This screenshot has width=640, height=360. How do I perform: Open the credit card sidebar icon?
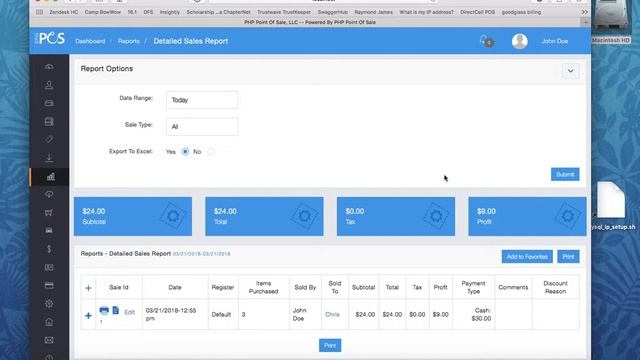point(49,285)
